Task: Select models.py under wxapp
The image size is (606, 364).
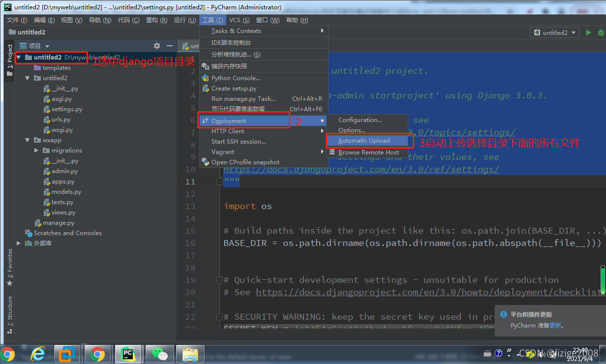Action: (66, 192)
